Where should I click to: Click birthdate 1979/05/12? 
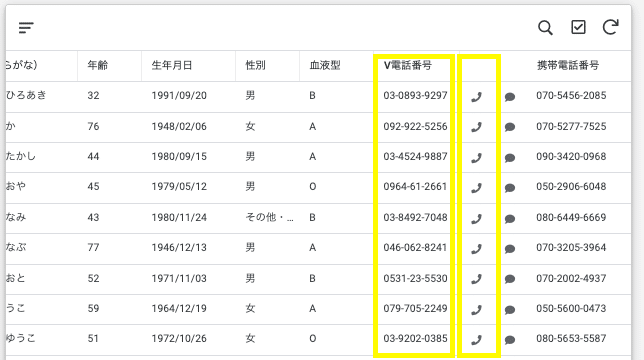(179, 187)
